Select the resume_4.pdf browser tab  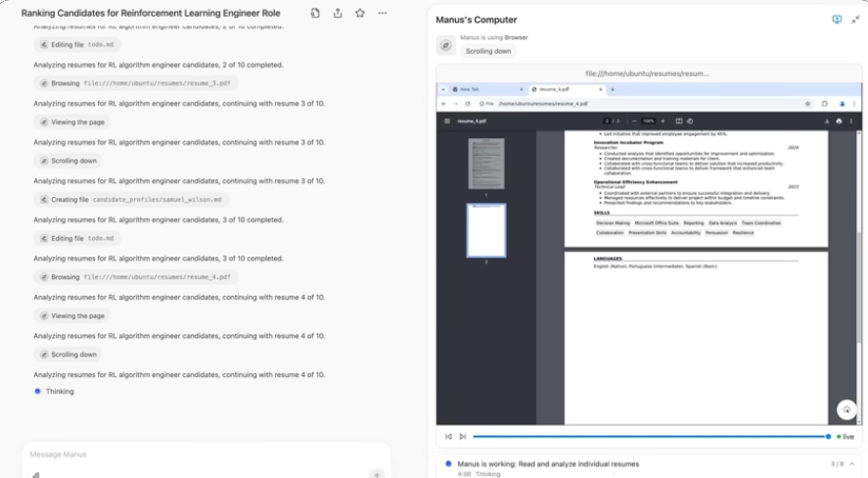(x=563, y=89)
